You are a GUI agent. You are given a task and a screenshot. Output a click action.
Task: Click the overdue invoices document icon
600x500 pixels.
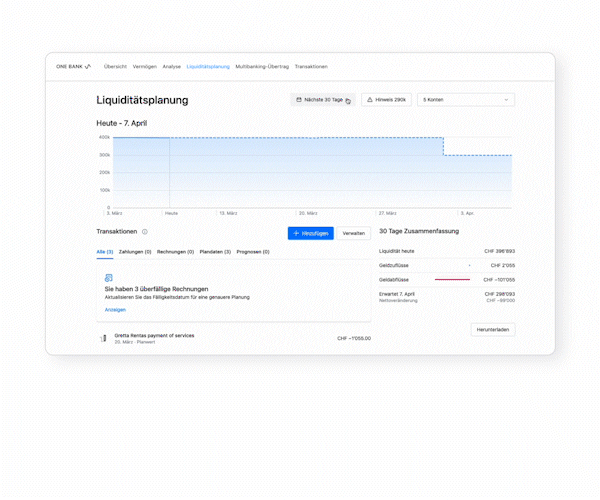coord(109,278)
